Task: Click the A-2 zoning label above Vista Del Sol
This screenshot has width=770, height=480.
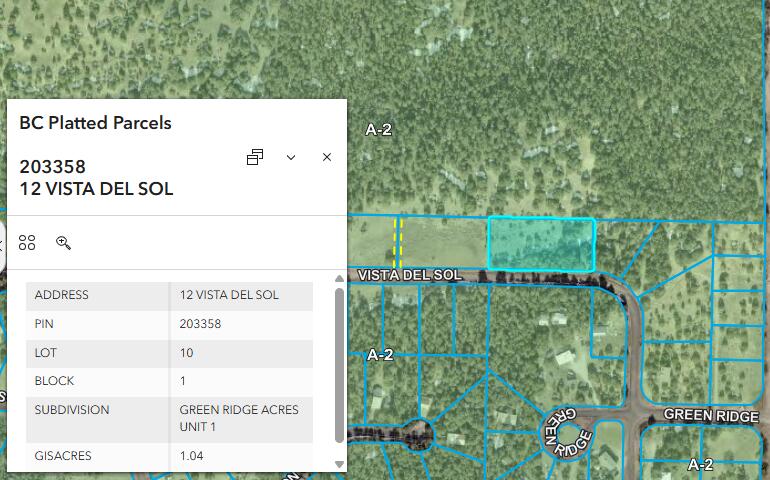Action: (x=379, y=130)
